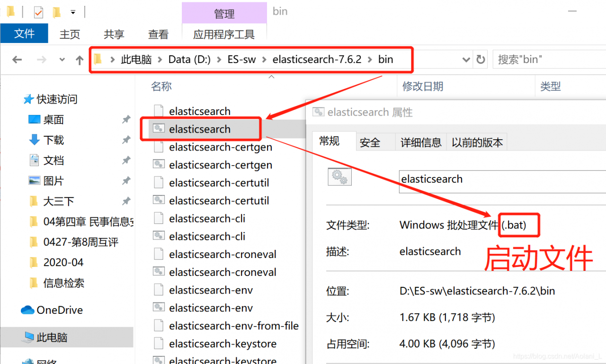
Task: Switch to the 共享 ribbon tab
Action: [x=114, y=34]
